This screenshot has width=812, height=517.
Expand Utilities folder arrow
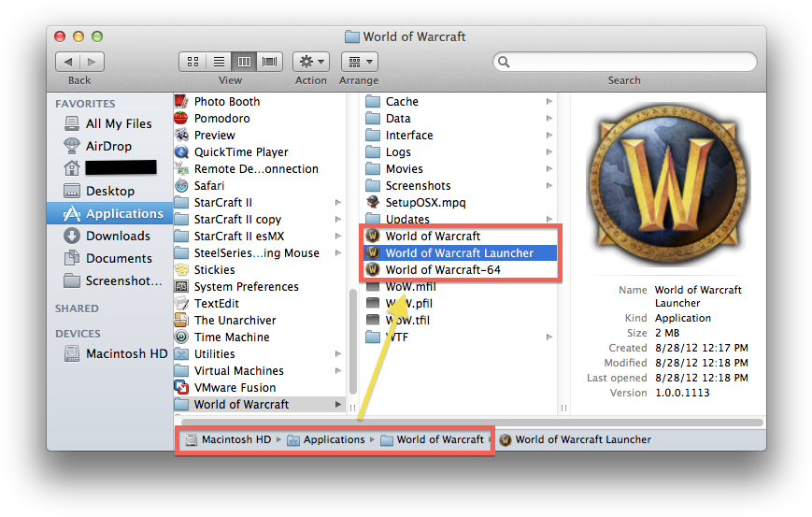[x=338, y=353]
